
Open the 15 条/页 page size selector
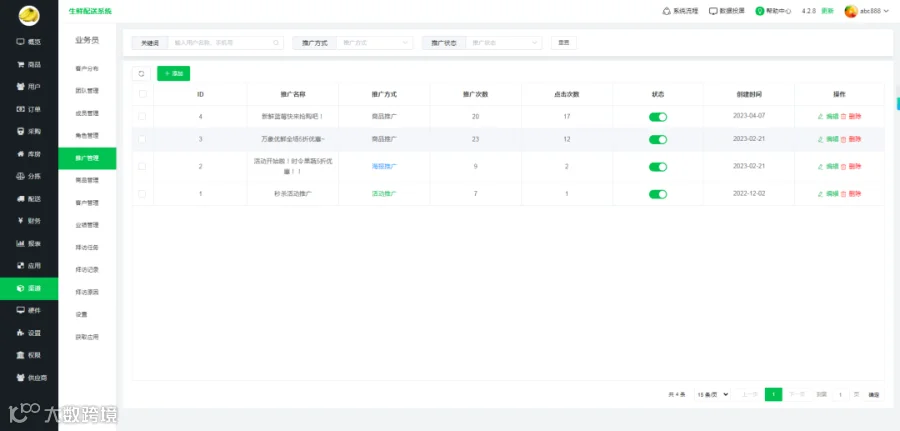click(712, 394)
